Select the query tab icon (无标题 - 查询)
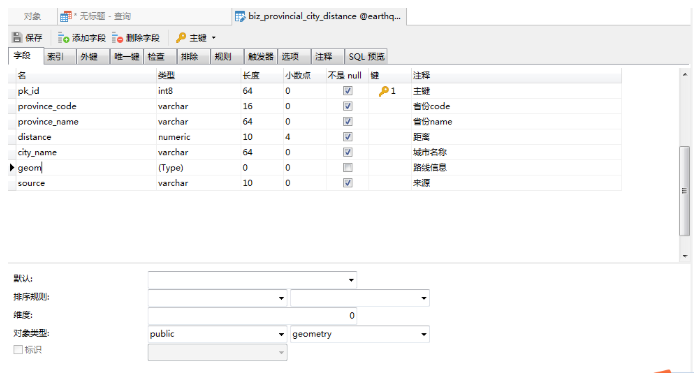 pyautogui.click(x=66, y=16)
